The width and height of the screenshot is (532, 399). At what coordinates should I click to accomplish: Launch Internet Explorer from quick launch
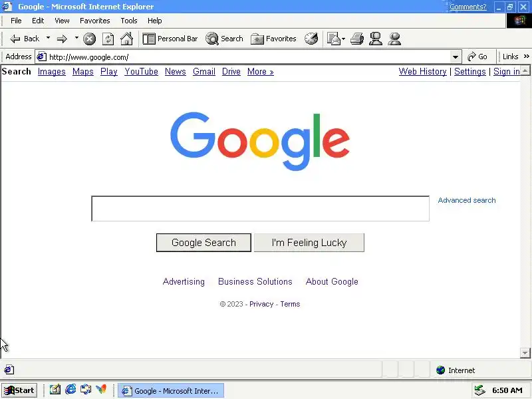tap(70, 390)
